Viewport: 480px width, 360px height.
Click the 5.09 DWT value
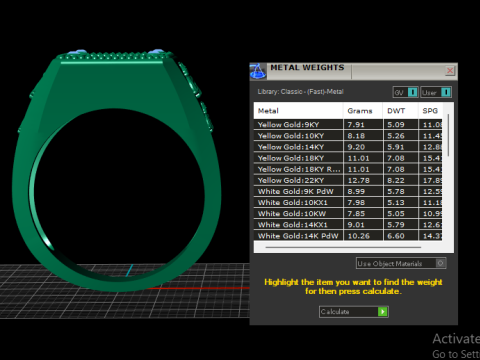396,125
